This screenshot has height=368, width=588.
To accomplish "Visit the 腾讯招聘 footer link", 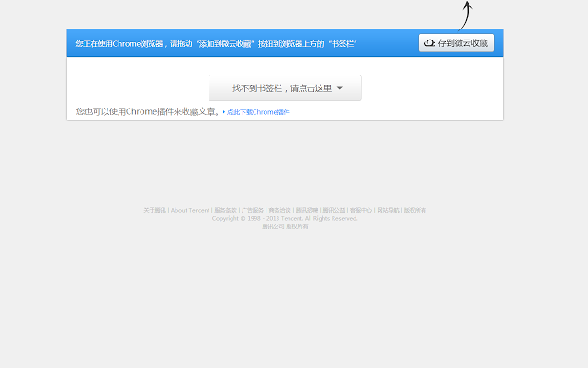I will click(306, 210).
